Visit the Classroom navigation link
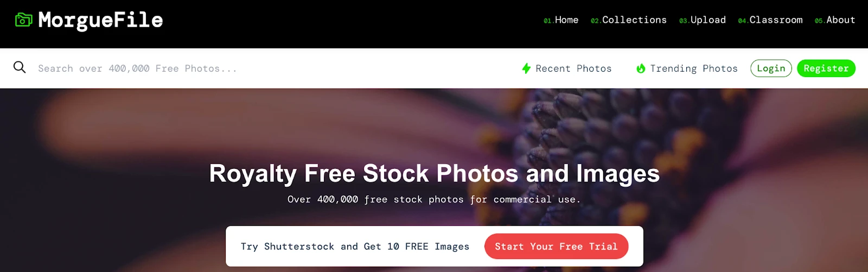The width and height of the screenshot is (868, 272). click(x=770, y=20)
